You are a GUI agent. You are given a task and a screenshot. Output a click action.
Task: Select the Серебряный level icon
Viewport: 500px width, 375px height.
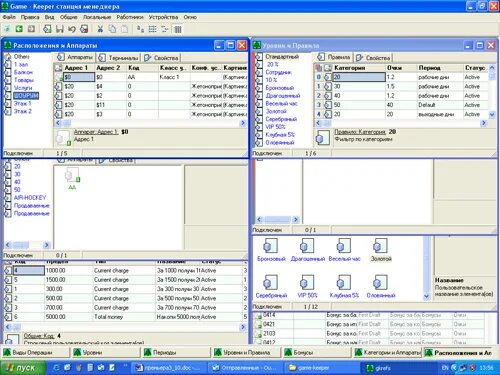pyautogui.click(x=270, y=283)
